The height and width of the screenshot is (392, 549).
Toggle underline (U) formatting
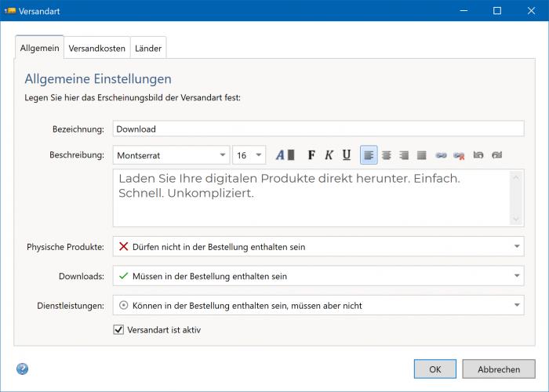347,155
